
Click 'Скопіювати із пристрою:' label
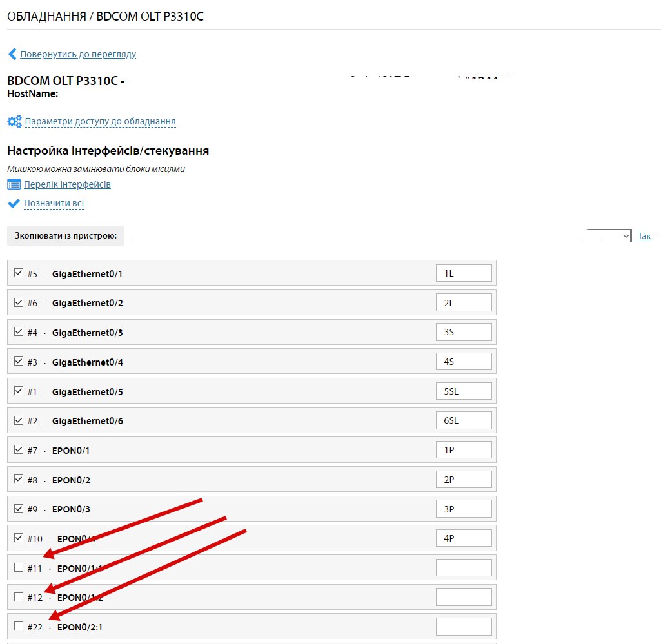(x=65, y=235)
